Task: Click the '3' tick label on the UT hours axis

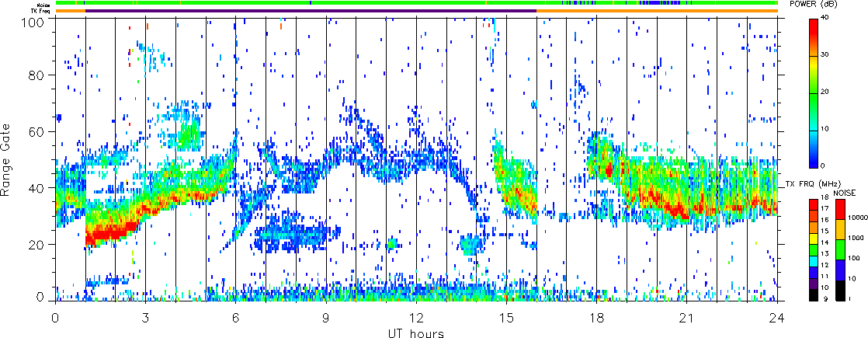Action: [x=145, y=318]
